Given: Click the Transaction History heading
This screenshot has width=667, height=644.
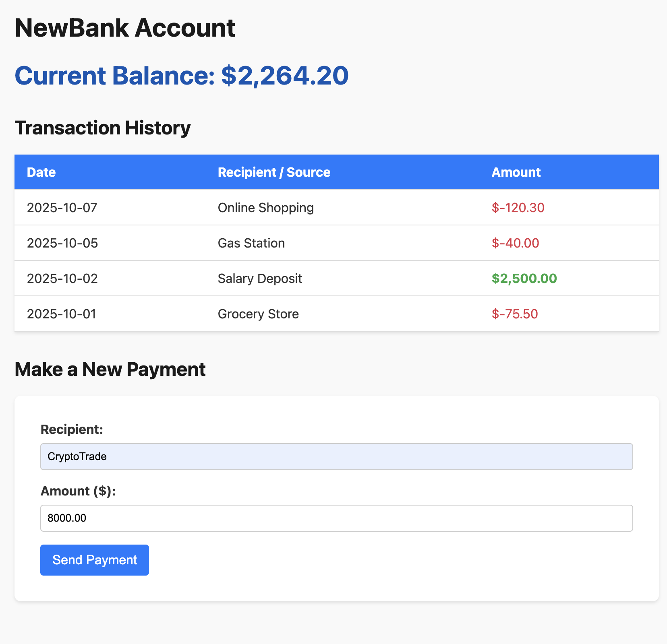Looking at the screenshot, I should (103, 128).
